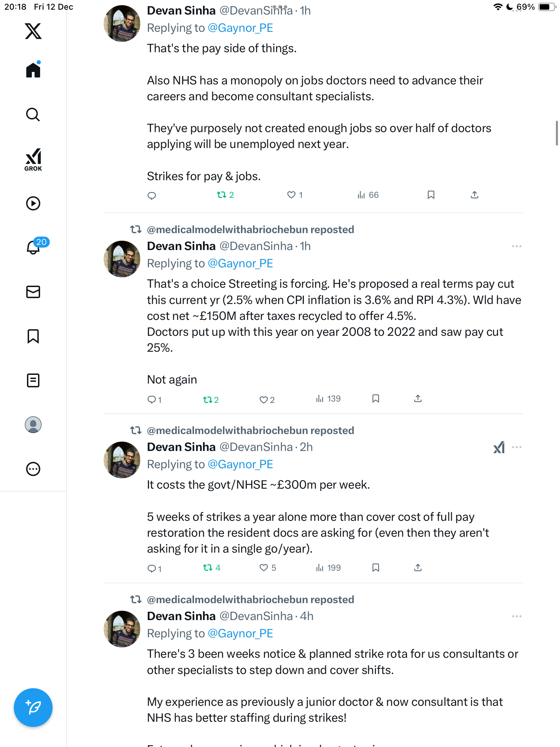The image size is (560, 747).
Task: Open the Search magnifier in sidebar
Action: 33,114
